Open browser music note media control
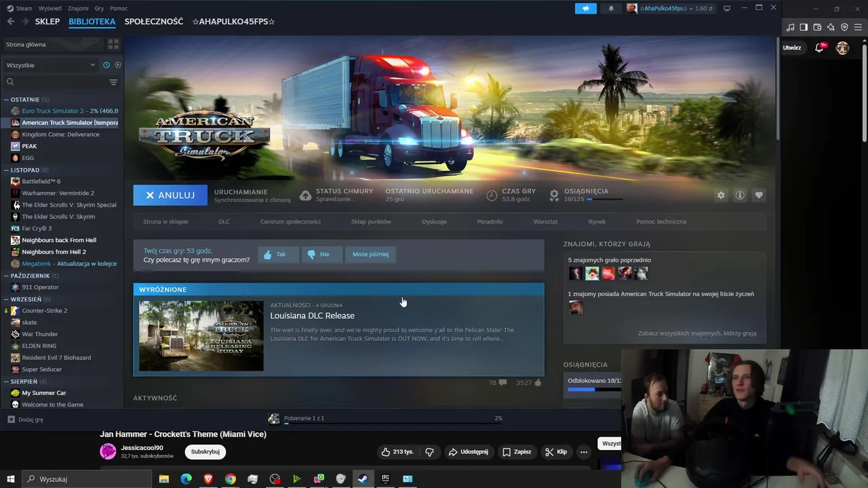The image size is (868, 488). point(790,27)
